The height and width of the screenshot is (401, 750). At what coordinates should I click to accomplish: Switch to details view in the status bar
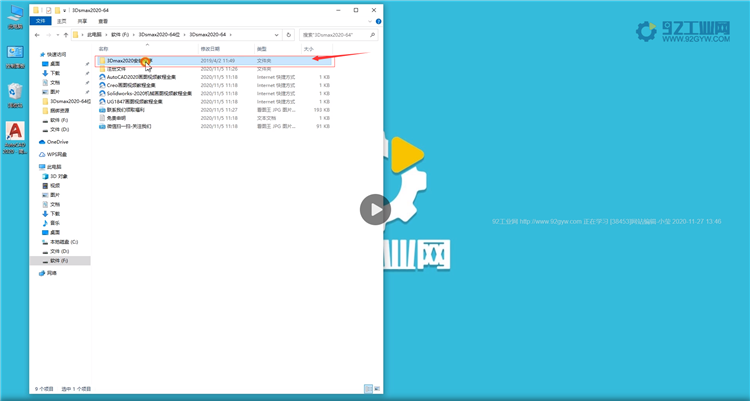click(368, 389)
